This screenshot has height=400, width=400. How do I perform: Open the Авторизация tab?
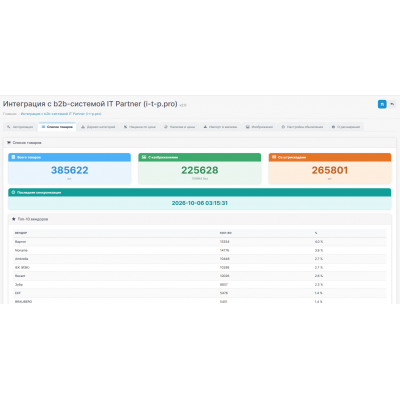(x=20, y=127)
